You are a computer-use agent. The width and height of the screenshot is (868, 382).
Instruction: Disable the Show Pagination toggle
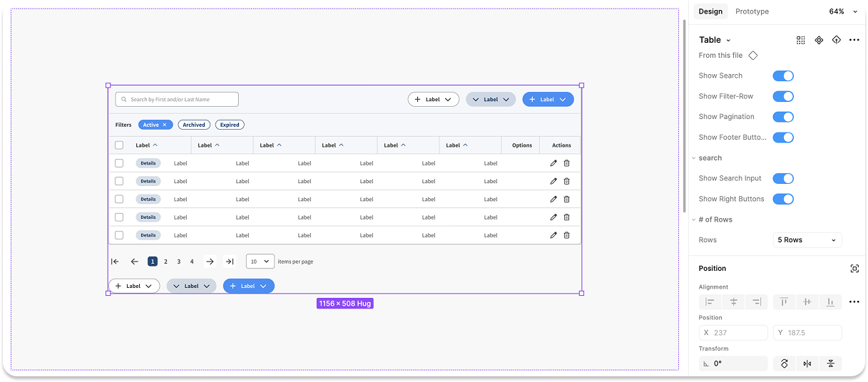tap(783, 117)
